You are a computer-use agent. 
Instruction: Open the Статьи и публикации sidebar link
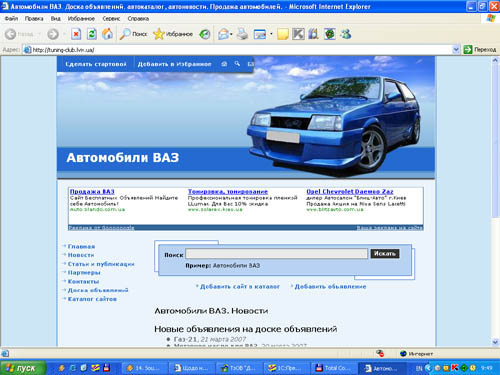(x=101, y=264)
